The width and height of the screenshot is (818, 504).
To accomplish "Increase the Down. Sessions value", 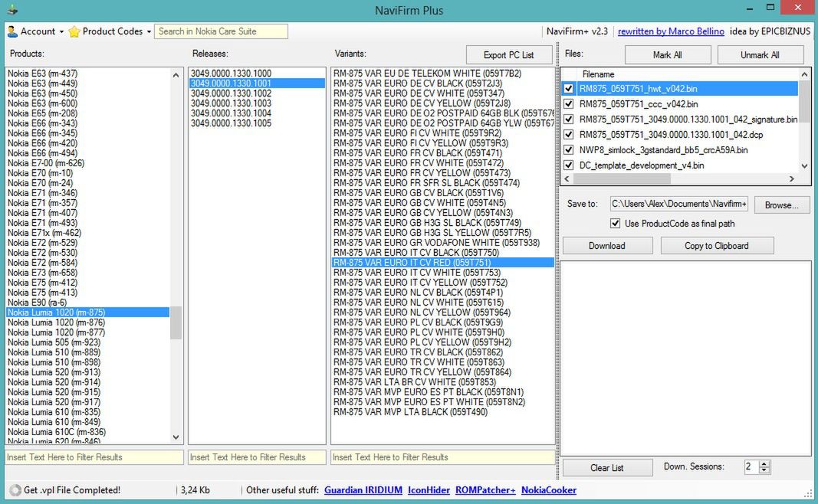I will coord(764,464).
